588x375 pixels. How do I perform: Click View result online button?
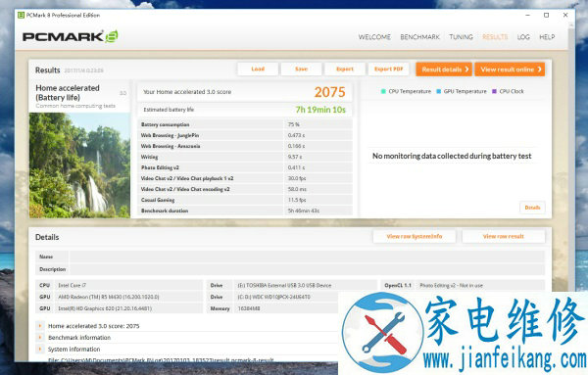510,70
